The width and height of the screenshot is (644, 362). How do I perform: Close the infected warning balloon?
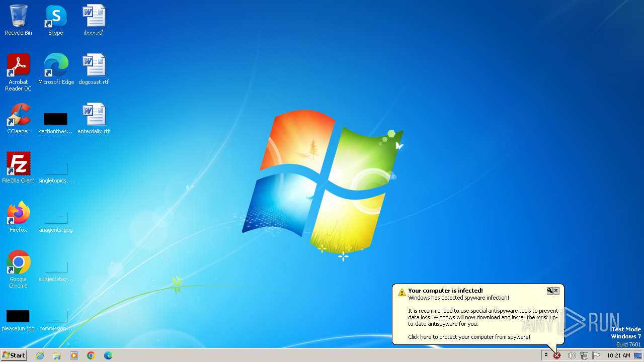[x=556, y=291]
